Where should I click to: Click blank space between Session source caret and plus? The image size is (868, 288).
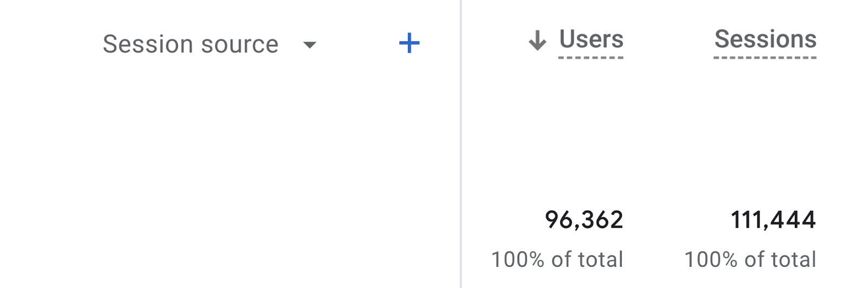pos(358,43)
